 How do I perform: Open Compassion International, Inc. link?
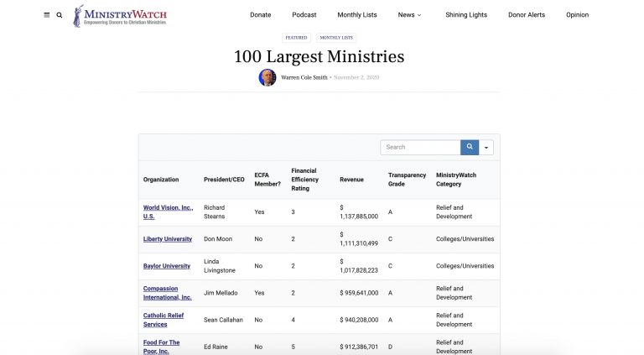click(x=167, y=293)
